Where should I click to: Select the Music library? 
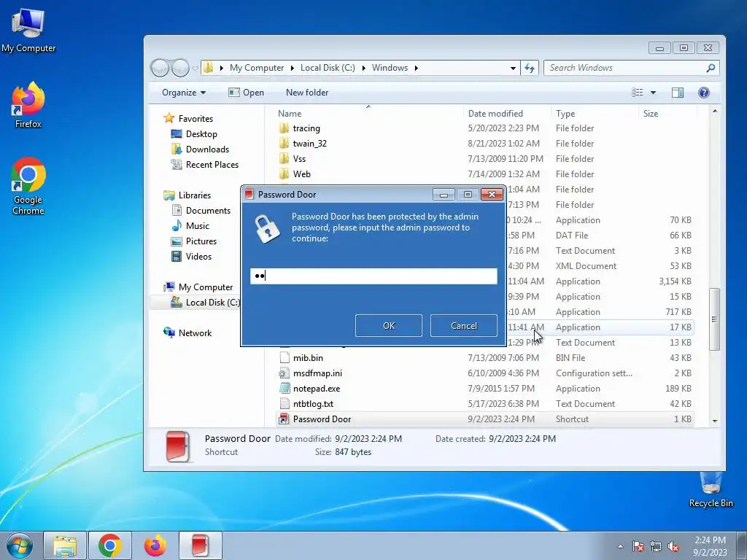pyautogui.click(x=190, y=226)
